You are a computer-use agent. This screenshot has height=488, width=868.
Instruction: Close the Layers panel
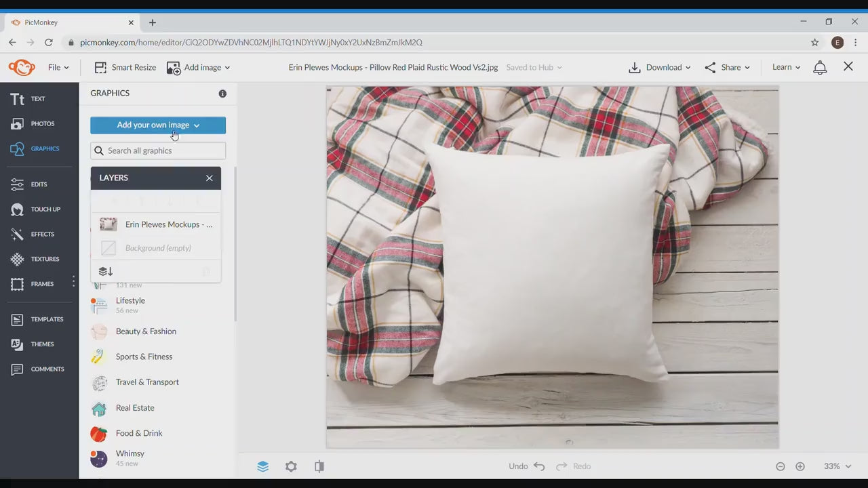pos(209,178)
